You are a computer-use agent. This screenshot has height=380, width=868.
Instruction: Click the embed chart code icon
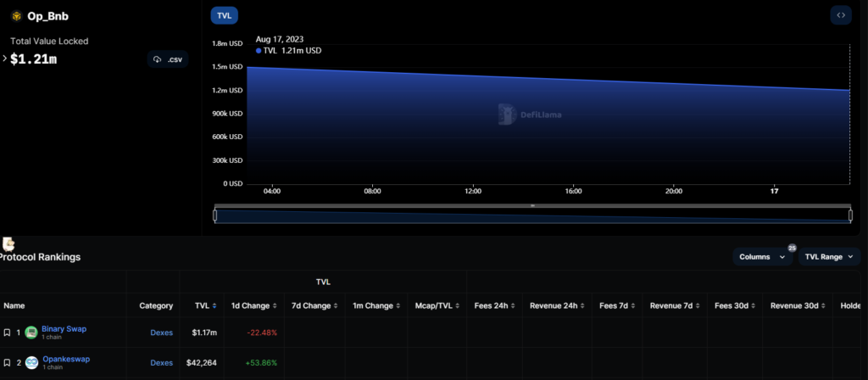840,15
